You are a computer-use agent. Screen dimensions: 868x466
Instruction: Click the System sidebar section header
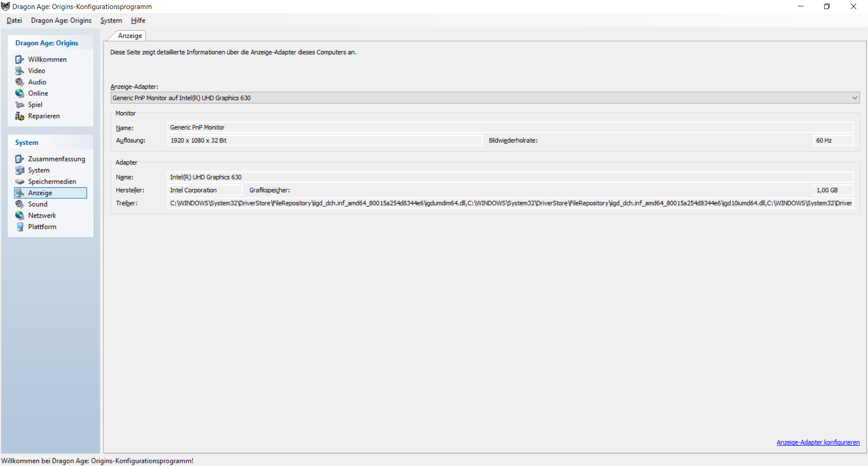point(27,143)
